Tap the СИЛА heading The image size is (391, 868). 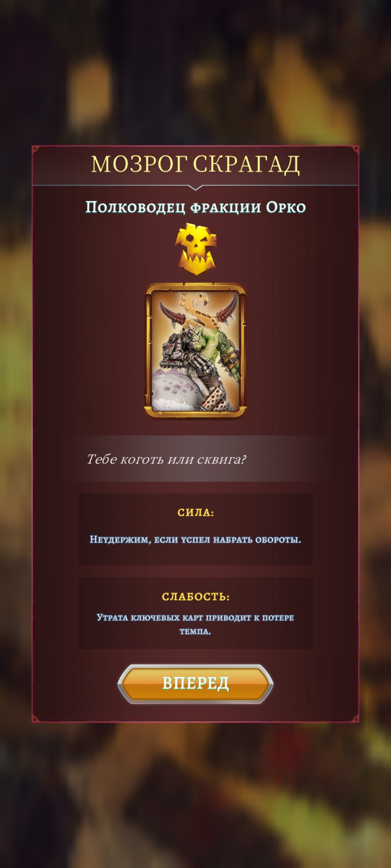coord(195,512)
